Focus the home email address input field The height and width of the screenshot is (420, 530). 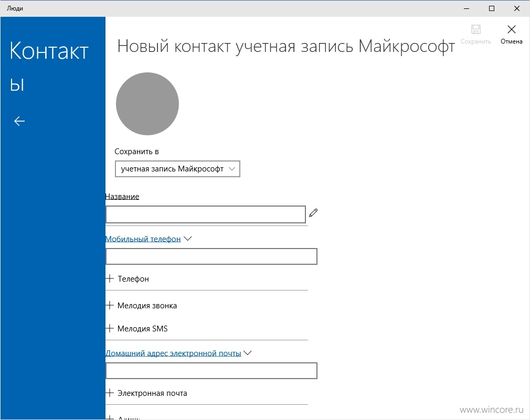click(x=211, y=371)
